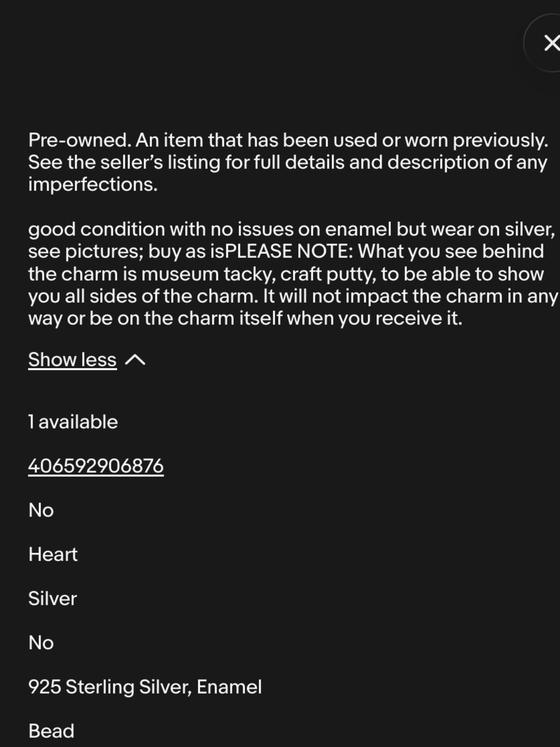This screenshot has width=560, height=747.
Task: Click the 'No' value above Heart
Action: (41, 510)
